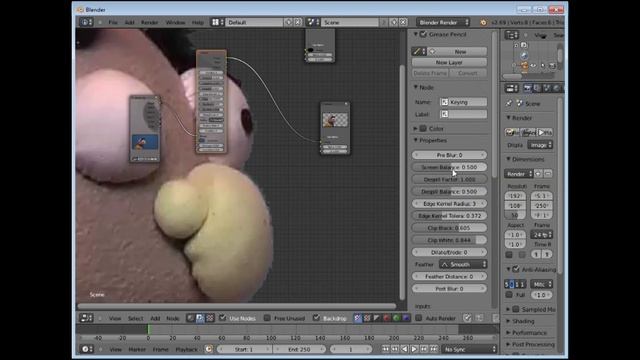Screen dimensions: 640x360
Task: Click the Convert button
Action: [468, 73]
